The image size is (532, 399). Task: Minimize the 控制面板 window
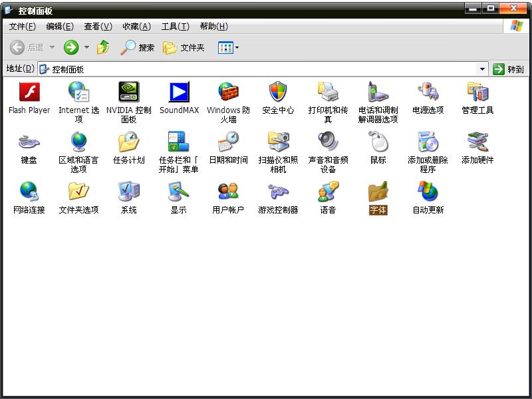(x=473, y=9)
